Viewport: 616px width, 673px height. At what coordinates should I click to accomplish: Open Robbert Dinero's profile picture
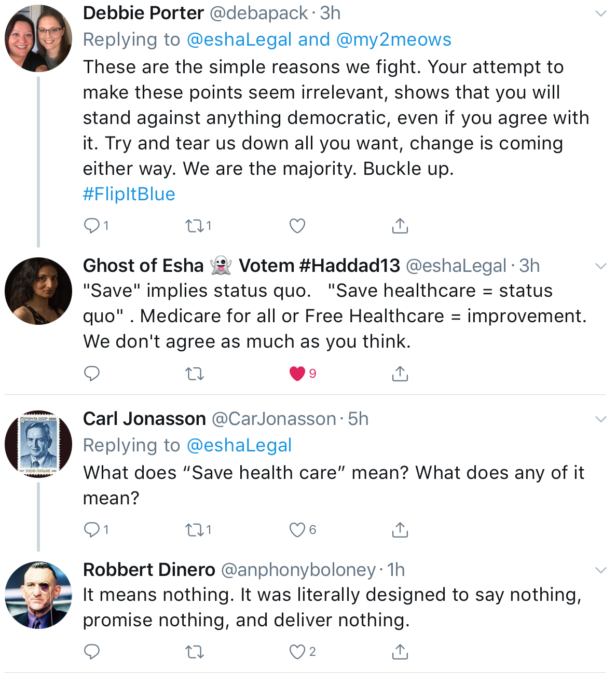[38, 595]
